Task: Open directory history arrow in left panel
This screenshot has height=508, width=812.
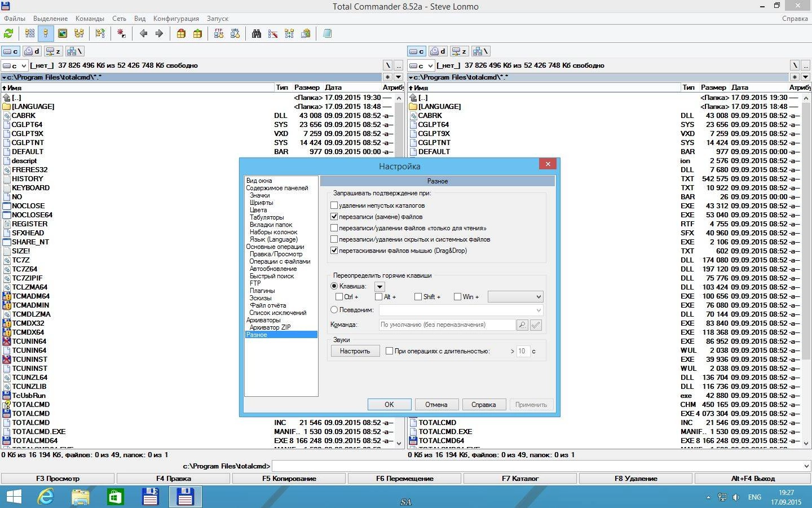Action: 398,77
